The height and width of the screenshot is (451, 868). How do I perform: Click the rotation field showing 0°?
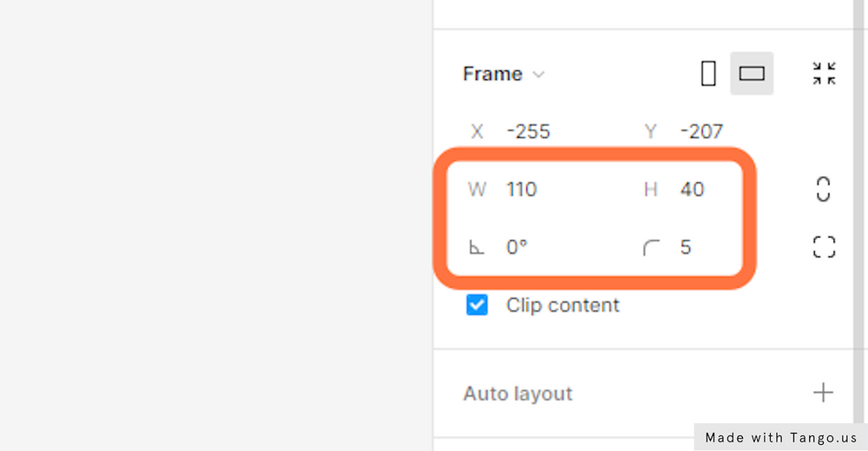pyautogui.click(x=517, y=247)
